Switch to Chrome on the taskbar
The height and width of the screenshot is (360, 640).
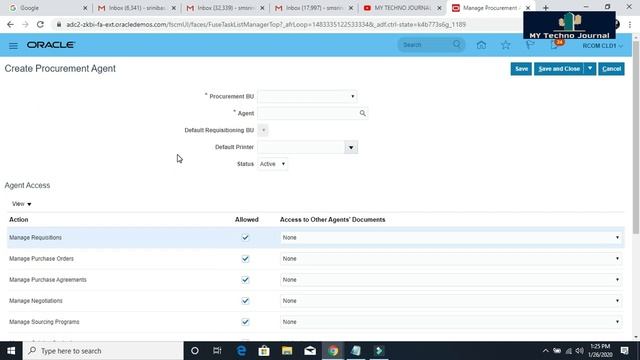click(x=333, y=351)
